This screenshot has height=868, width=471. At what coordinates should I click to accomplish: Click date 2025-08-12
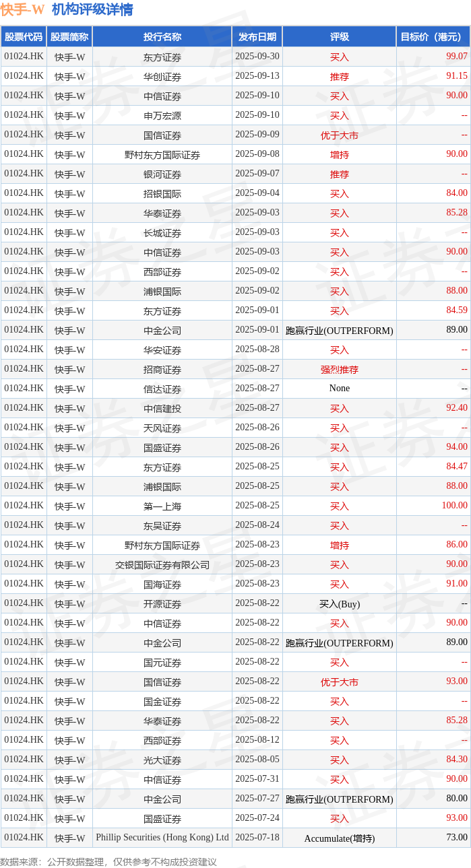pos(257,740)
